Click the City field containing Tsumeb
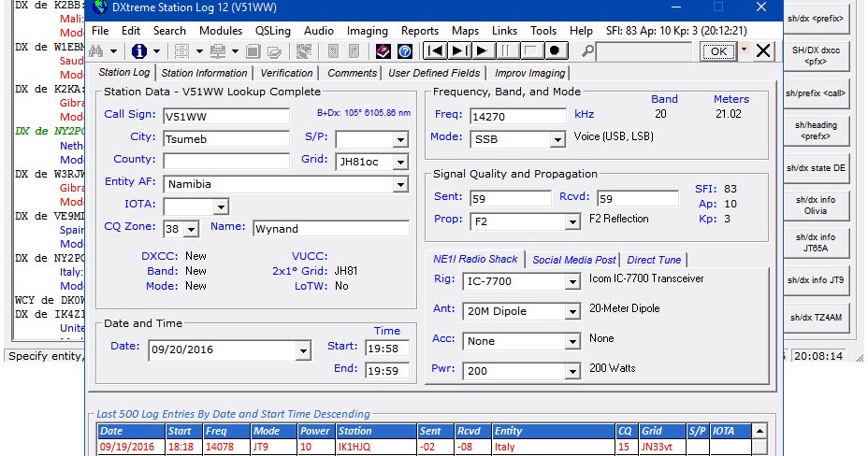The image size is (868, 456). (225, 138)
